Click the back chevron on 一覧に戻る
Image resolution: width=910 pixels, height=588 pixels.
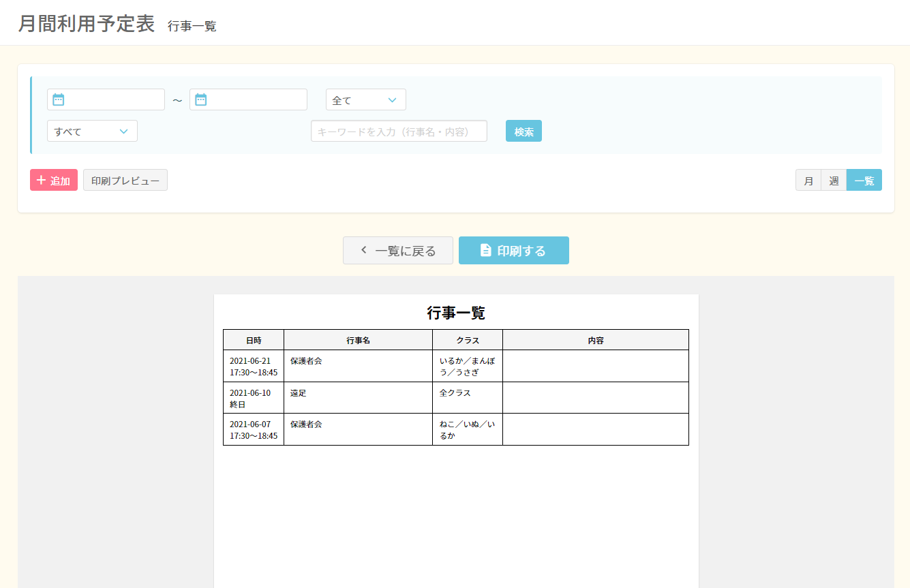click(363, 250)
